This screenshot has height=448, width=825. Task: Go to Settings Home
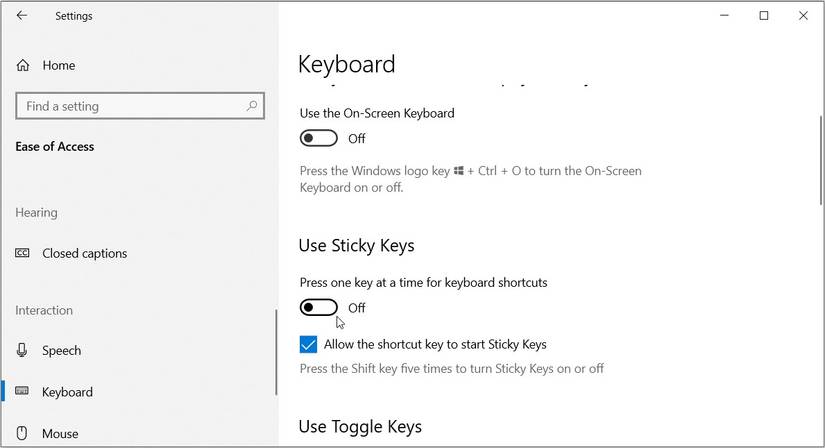58,65
